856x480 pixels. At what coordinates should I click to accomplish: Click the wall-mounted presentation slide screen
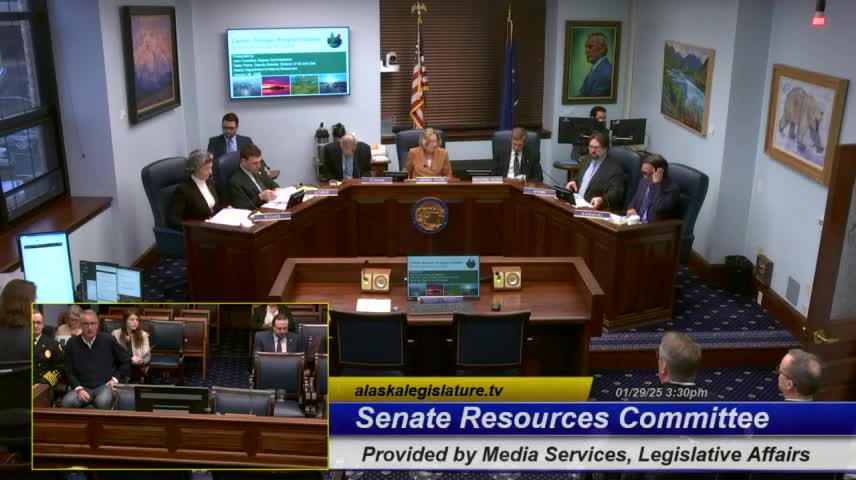[x=288, y=62]
